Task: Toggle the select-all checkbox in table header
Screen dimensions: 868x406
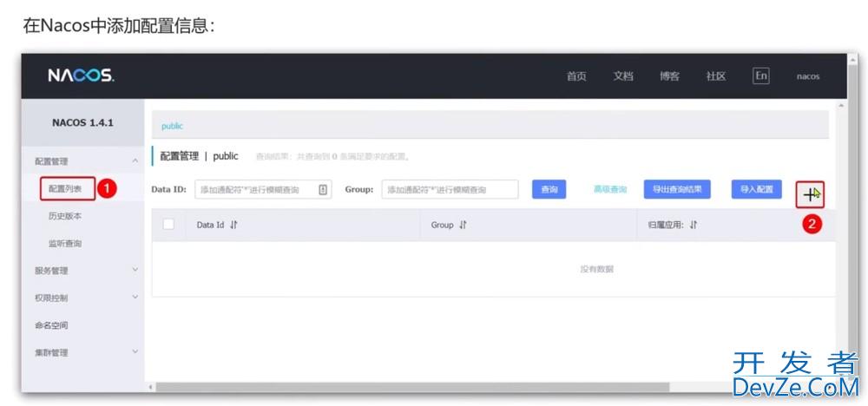Action: 168,225
